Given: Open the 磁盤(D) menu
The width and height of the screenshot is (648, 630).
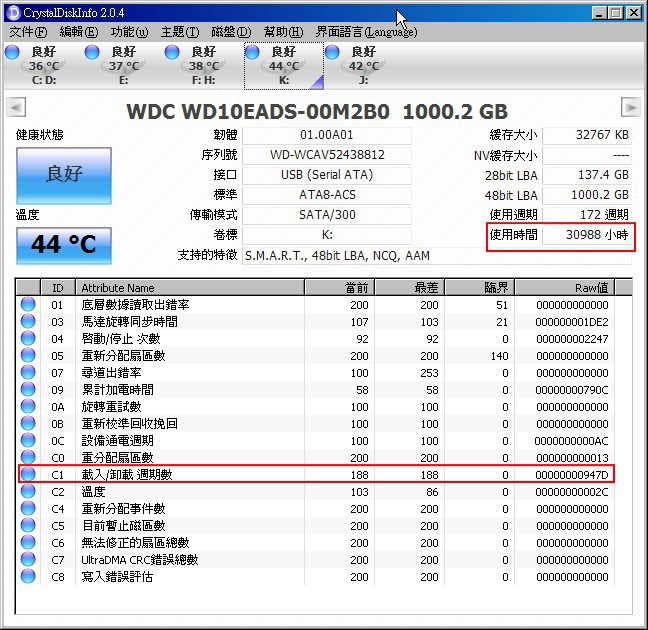Looking at the screenshot, I should coord(231,32).
